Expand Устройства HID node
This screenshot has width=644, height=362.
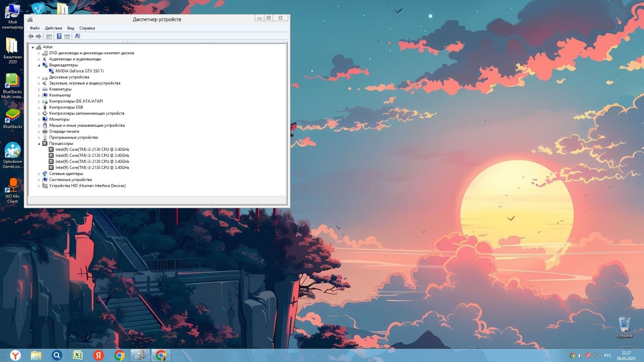point(39,186)
